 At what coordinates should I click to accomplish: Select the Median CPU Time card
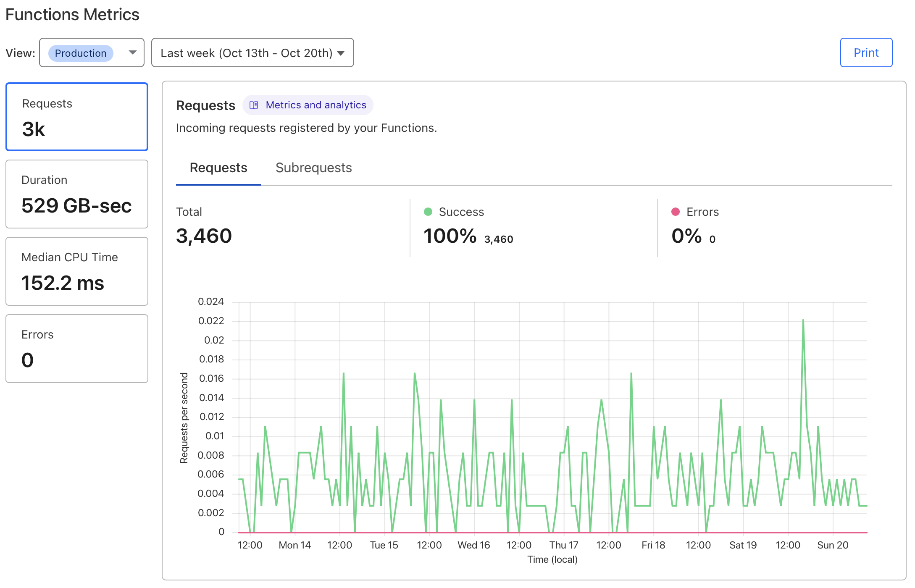click(x=76, y=271)
